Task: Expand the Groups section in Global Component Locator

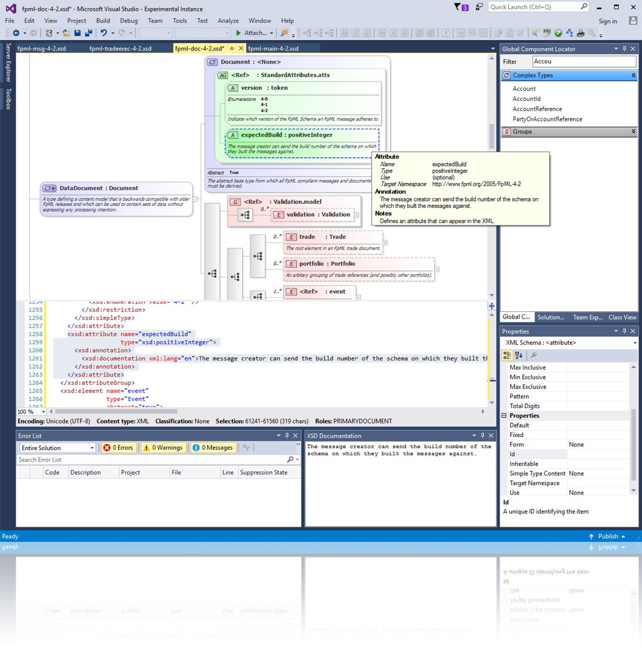Action: (x=632, y=131)
